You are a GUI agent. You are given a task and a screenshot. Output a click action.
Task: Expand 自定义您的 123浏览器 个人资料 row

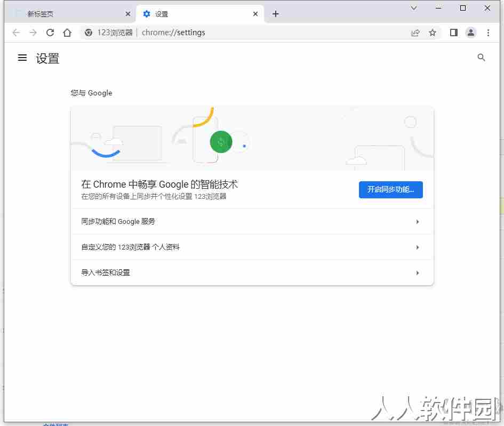(x=252, y=247)
